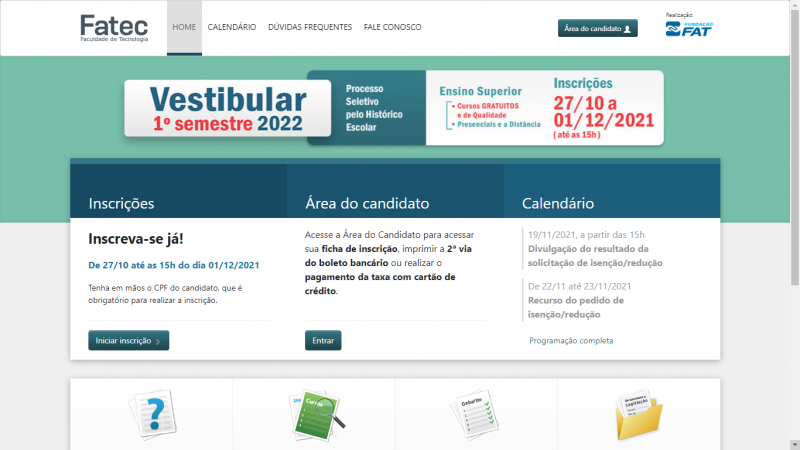
Task: Click the calendar entry 'Divulgação do resultado da solicitação'
Action: (595, 256)
